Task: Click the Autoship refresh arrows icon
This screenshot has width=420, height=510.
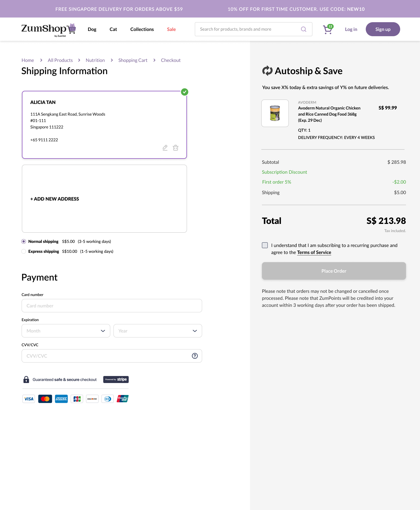Action: pyautogui.click(x=267, y=71)
